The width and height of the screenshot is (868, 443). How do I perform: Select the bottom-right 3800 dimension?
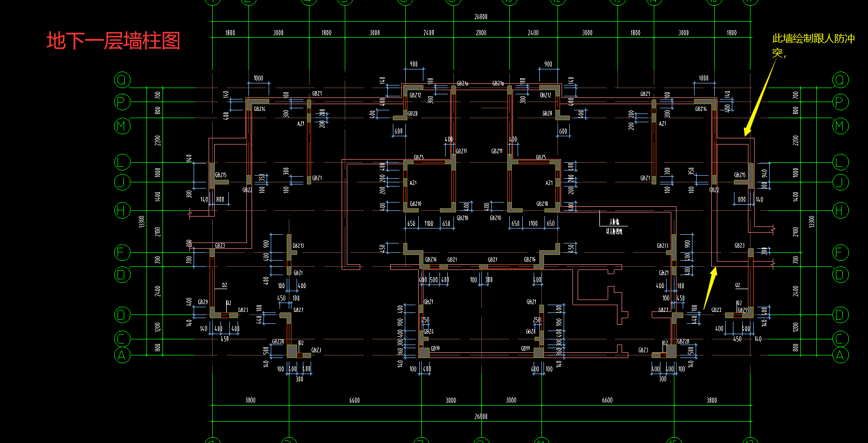(x=712, y=401)
